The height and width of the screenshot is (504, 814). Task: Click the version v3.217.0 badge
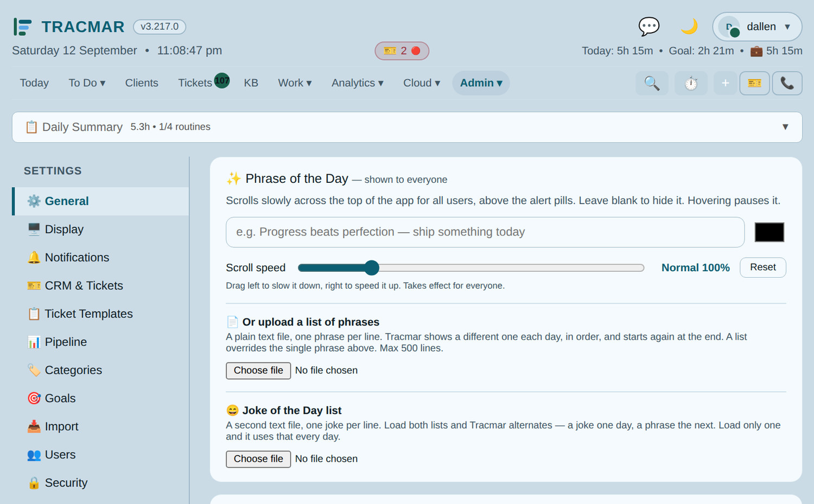(x=160, y=27)
